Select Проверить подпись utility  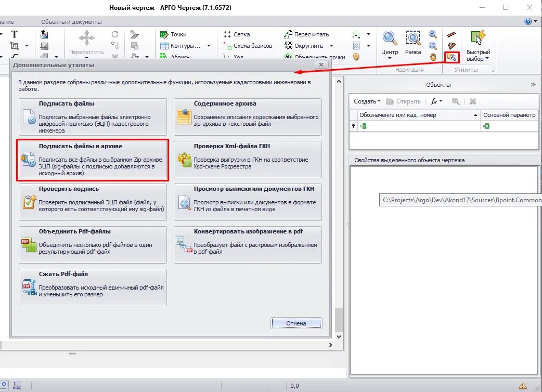[93, 202]
